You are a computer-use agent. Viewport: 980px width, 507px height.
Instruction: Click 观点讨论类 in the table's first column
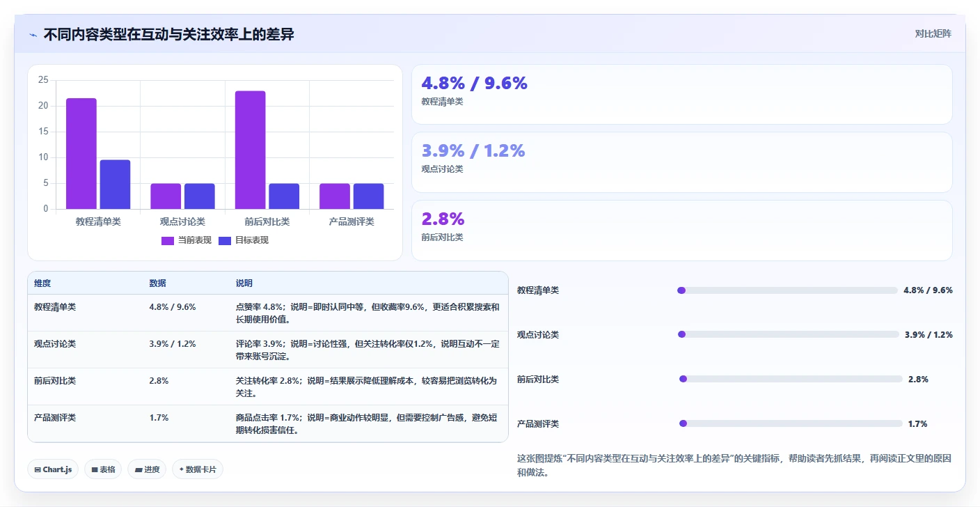tap(55, 344)
